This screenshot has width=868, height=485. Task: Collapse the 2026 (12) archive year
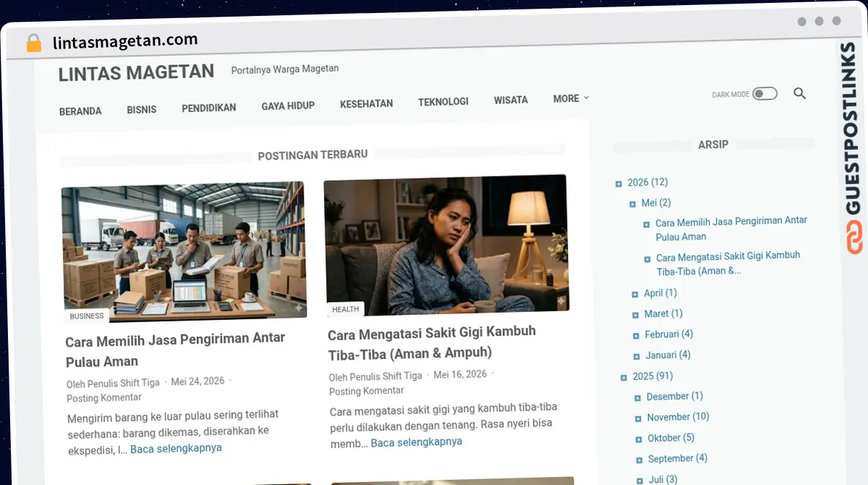pos(618,184)
